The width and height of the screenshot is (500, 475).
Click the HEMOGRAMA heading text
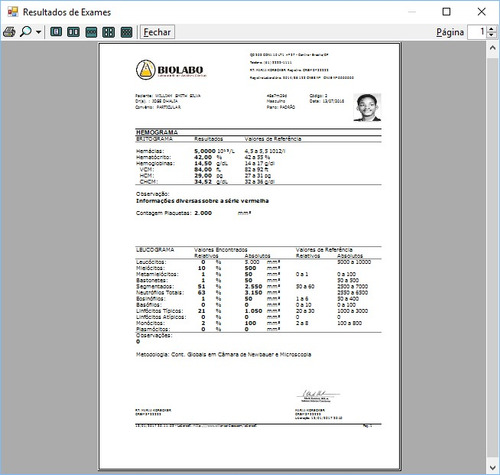point(157,132)
